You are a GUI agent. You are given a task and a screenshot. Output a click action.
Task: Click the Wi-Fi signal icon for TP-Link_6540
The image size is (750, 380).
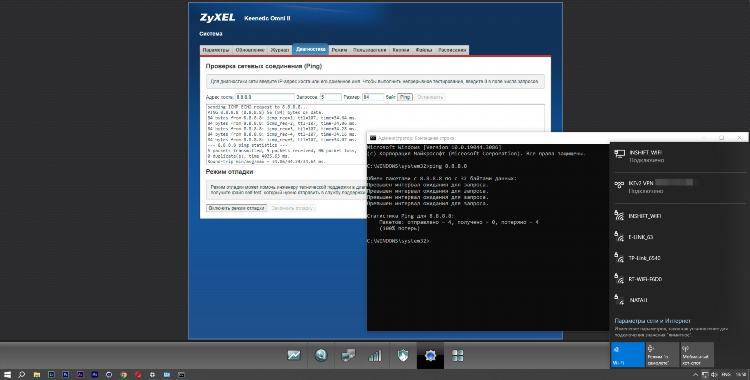[x=619, y=257]
